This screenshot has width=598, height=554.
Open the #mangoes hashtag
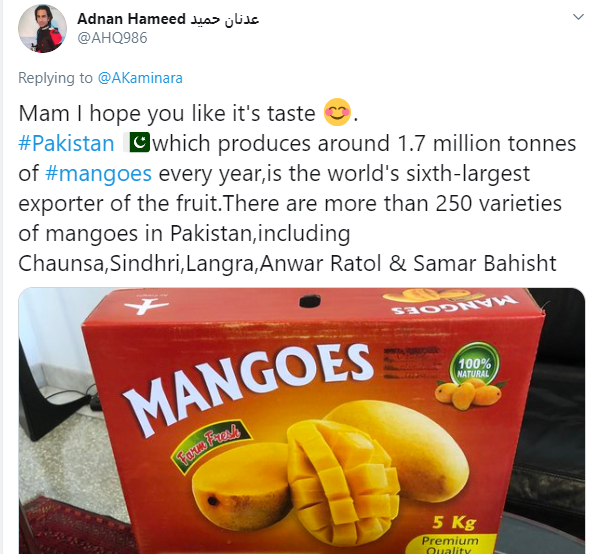click(x=98, y=174)
